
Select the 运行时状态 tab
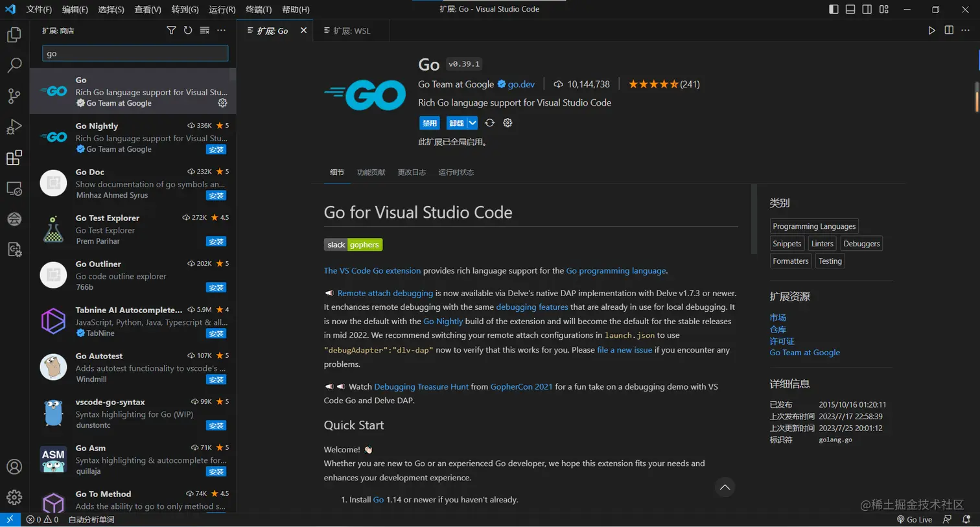pos(456,172)
